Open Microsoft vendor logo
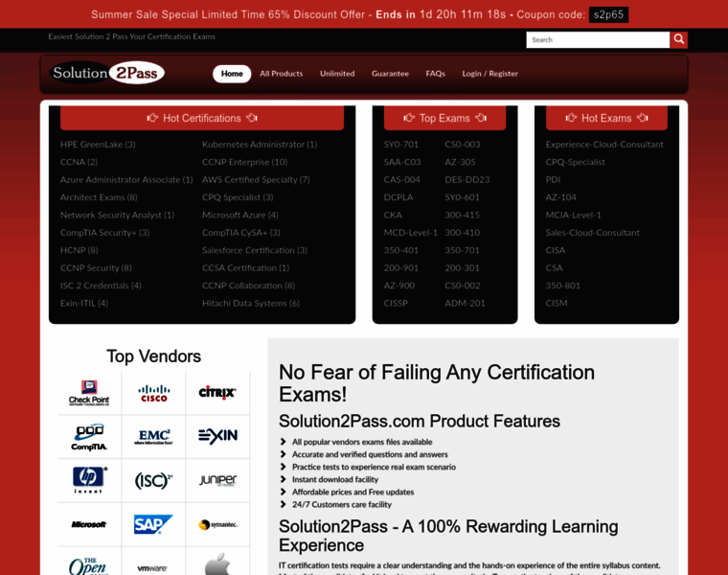 (x=89, y=524)
